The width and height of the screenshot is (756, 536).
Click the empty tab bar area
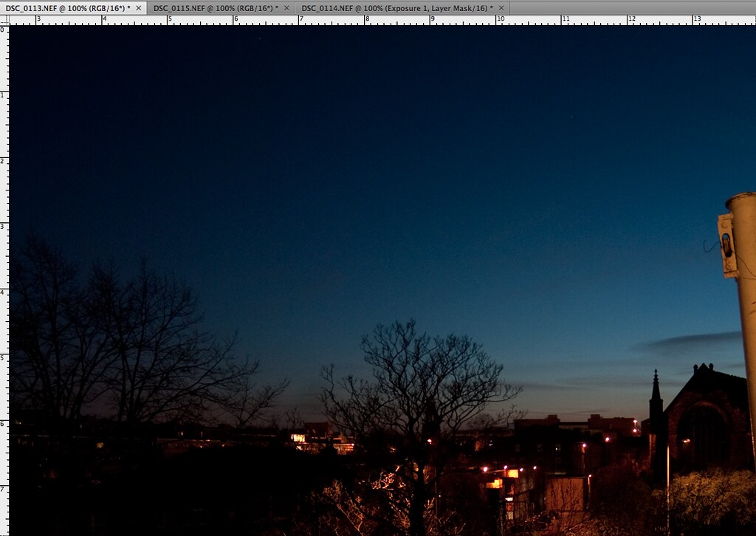[x=628, y=7]
